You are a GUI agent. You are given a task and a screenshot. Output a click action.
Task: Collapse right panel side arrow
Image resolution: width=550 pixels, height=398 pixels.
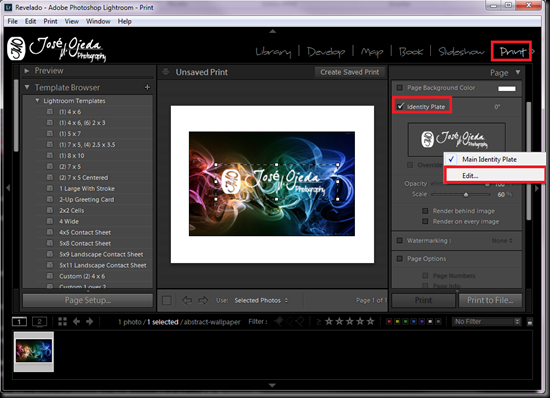click(537, 188)
